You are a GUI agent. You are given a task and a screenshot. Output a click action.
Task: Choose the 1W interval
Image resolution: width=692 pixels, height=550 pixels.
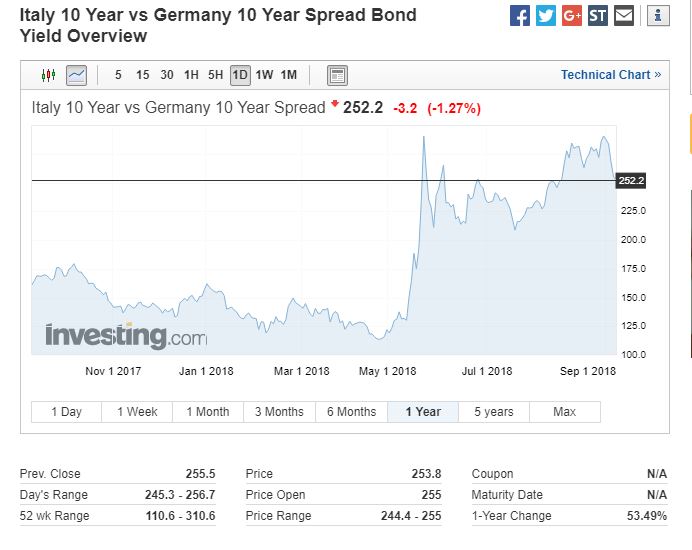(x=264, y=75)
